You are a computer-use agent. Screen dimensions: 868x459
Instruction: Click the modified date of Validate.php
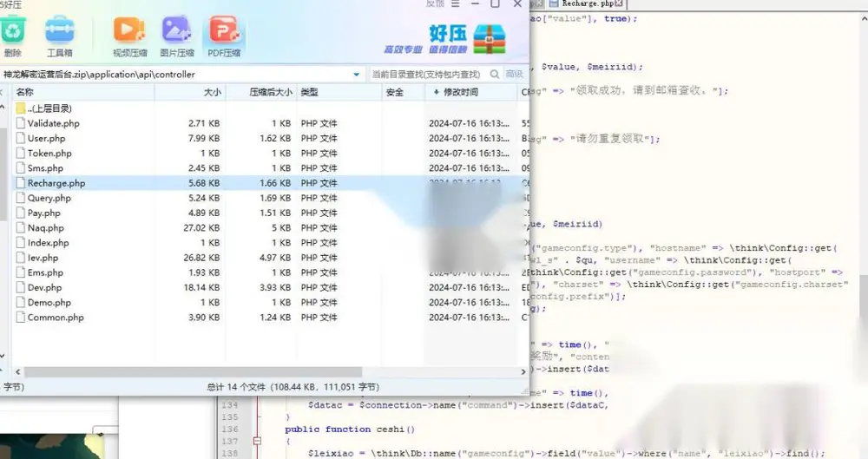pyautogui.click(x=469, y=123)
